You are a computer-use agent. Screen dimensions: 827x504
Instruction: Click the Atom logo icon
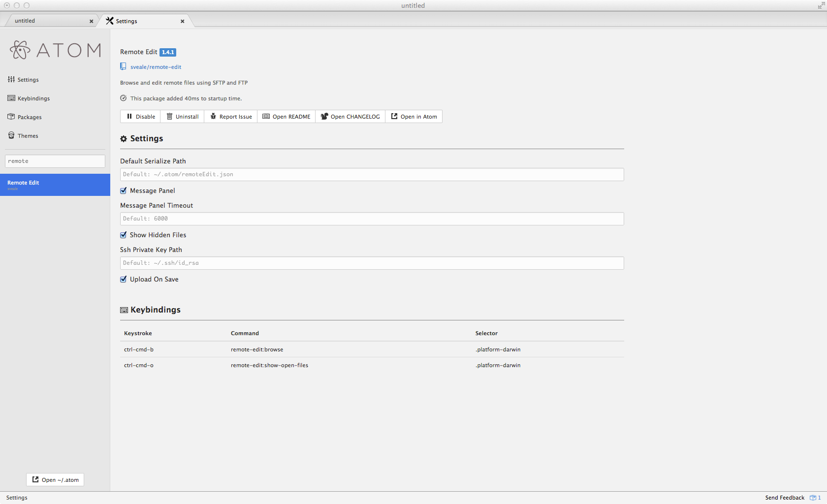(x=20, y=50)
